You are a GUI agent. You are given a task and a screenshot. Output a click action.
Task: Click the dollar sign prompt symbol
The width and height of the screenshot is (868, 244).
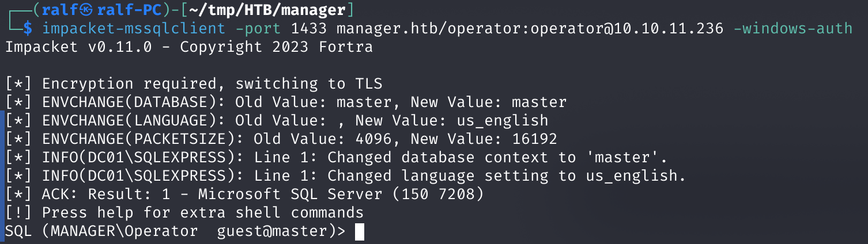tap(28, 28)
